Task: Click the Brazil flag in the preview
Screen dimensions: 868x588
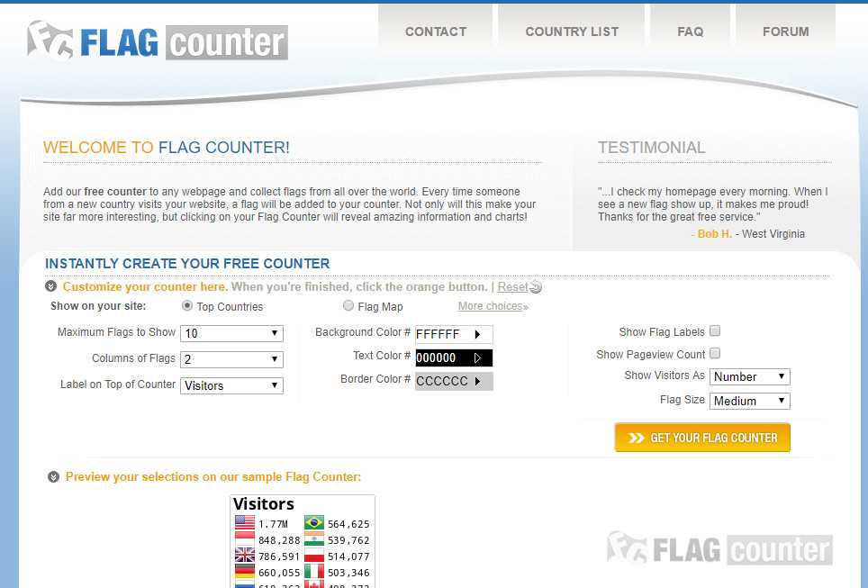Action: [x=314, y=523]
